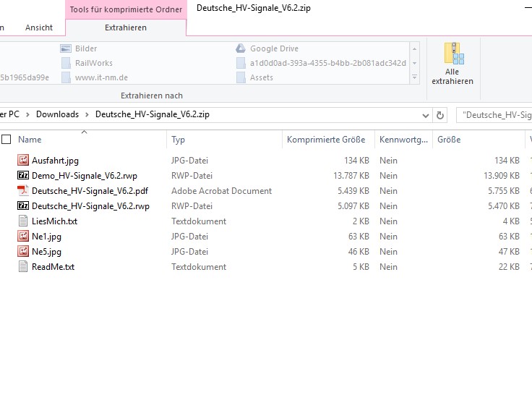Screen dimensions: 532x403
Task: Select the Ne1.jpg file name
Action: 46,237
